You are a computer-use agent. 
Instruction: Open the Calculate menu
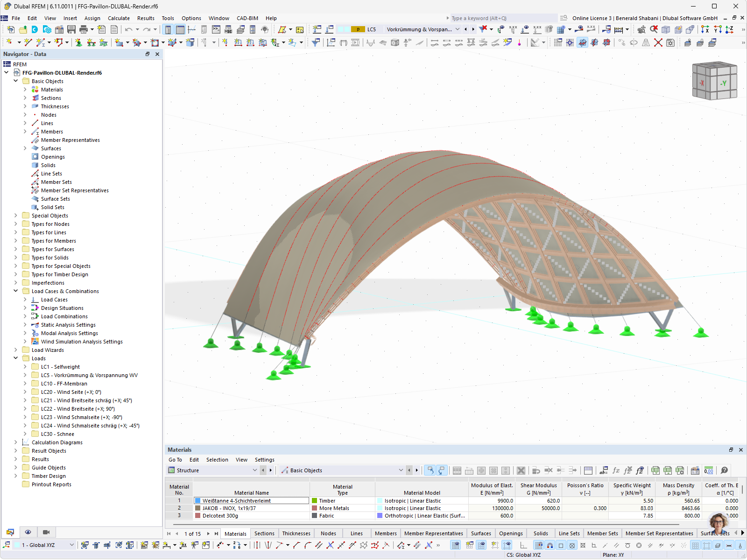click(119, 18)
